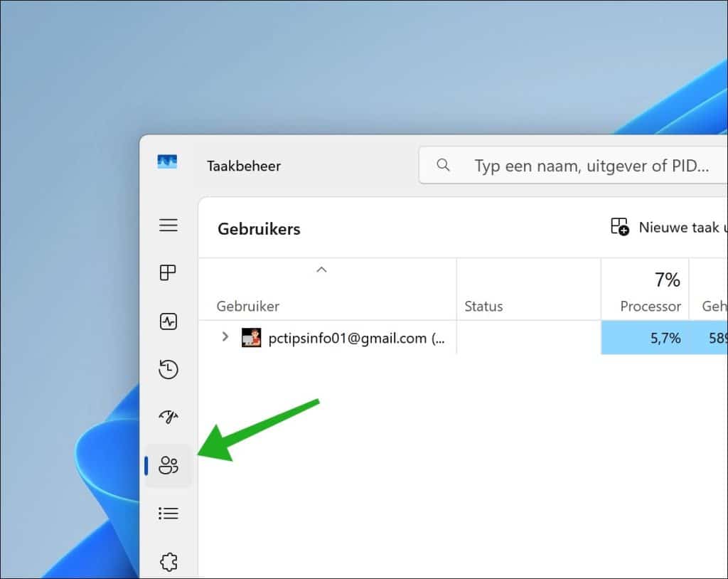Open the Details list sidebar icon
728x579 pixels.
168,513
